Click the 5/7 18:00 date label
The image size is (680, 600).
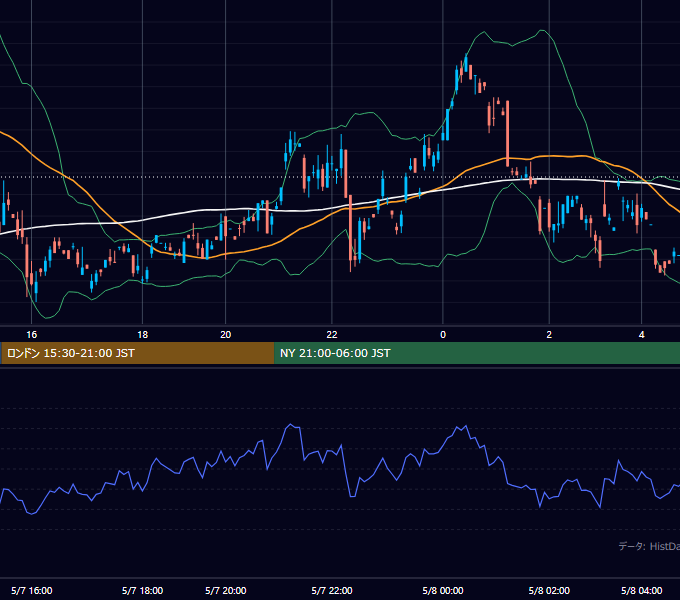(143, 590)
